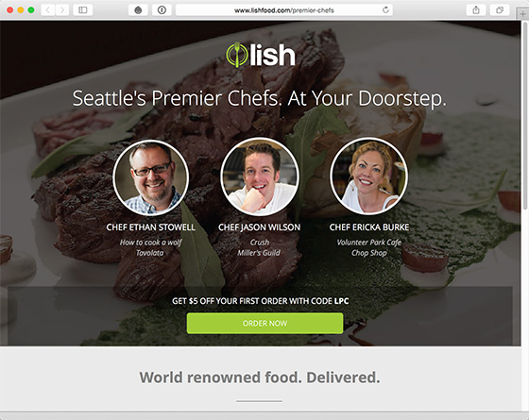
Task: Show all tabs overview icon
Action: pyautogui.click(x=500, y=10)
